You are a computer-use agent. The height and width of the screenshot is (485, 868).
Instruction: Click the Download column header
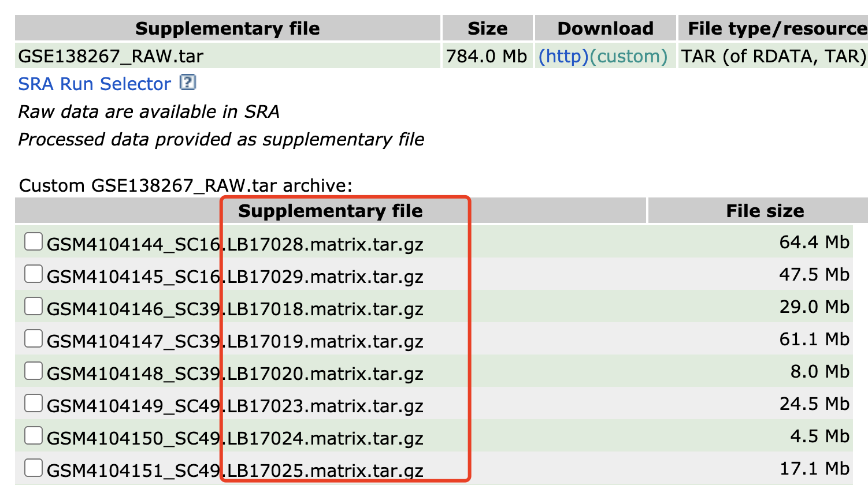pyautogui.click(x=605, y=29)
